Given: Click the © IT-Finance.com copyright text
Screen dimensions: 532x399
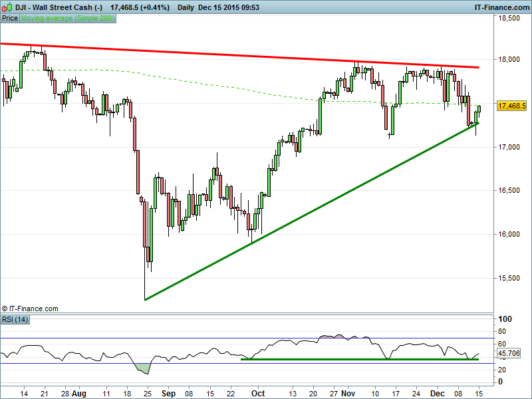Looking at the screenshot, I should click(x=30, y=309).
